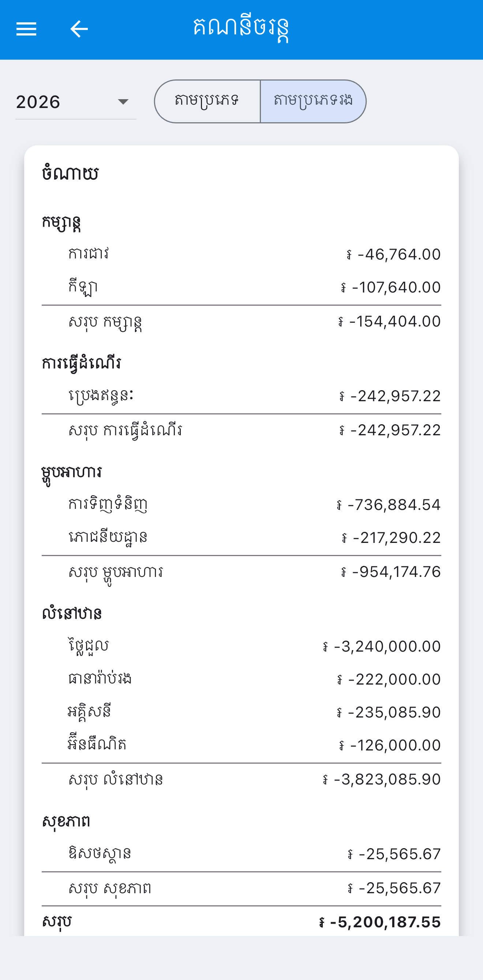Select the ប្រេងឥន្ធនៈ expense row
The width and height of the screenshot is (483, 980).
(241, 396)
